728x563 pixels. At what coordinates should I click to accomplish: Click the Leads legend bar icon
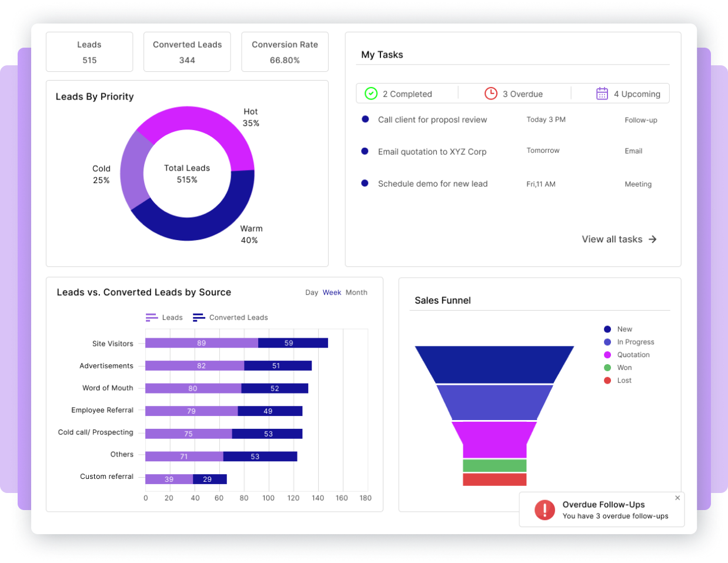[x=152, y=318]
